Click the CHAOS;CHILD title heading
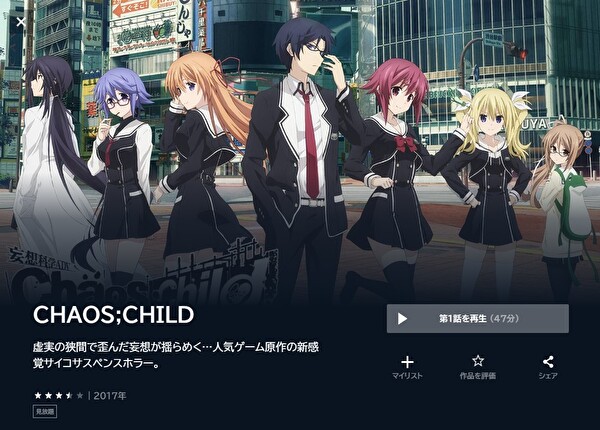600x430 pixels. point(114,314)
